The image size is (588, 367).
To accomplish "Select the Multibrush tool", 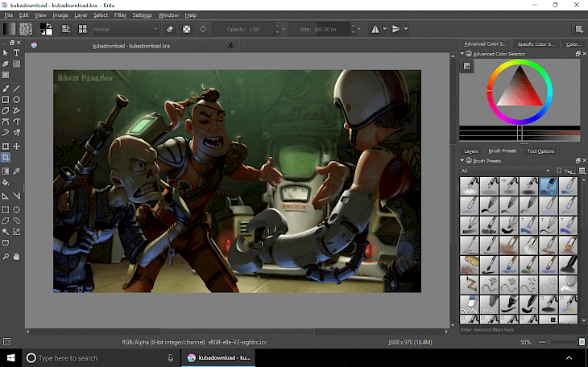I will point(16,132).
